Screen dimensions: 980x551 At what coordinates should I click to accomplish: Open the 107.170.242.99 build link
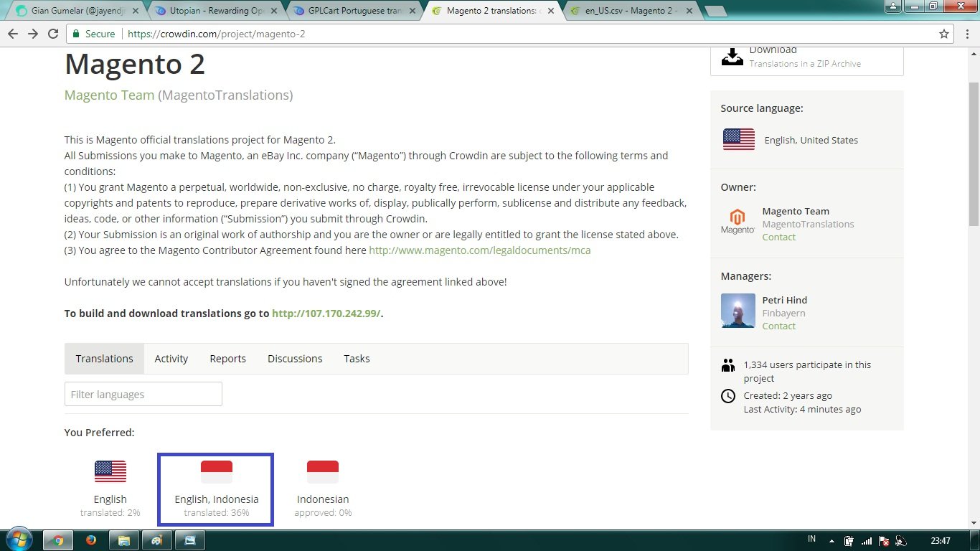pyautogui.click(x=326, y=314)
